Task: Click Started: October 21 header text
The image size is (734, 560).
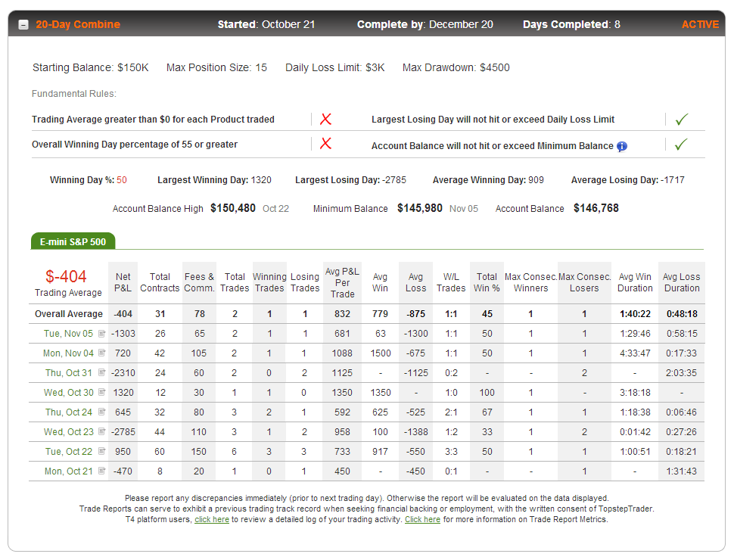Action: [x=266, y=24]
